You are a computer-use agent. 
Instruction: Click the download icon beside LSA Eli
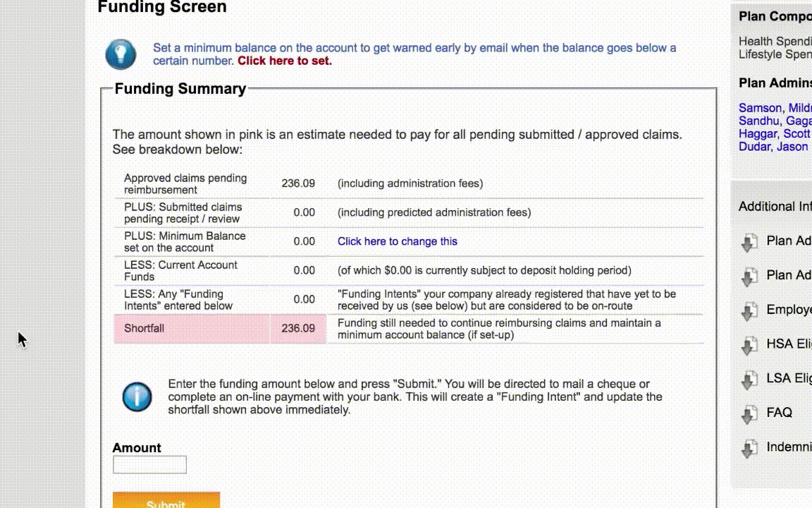tap(749, 380)
